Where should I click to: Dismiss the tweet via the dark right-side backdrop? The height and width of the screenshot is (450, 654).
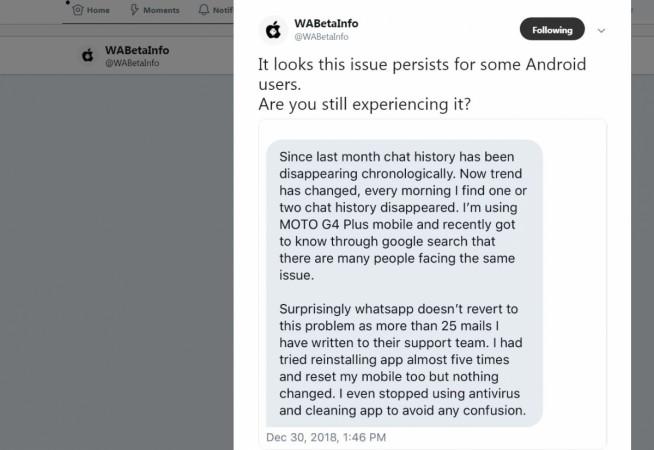[642, 250]
